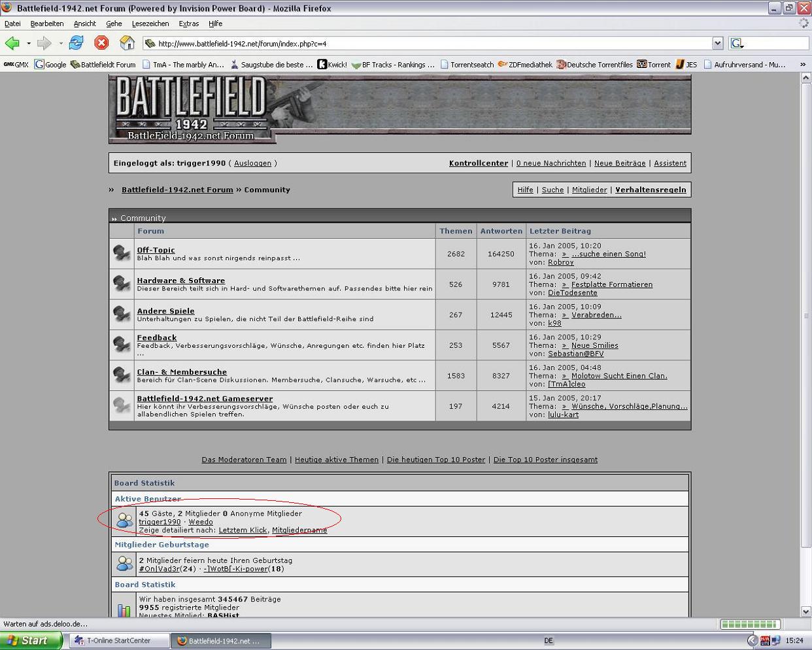
Task: Click the Mitglieder link
Action: [x=590, y=190]
